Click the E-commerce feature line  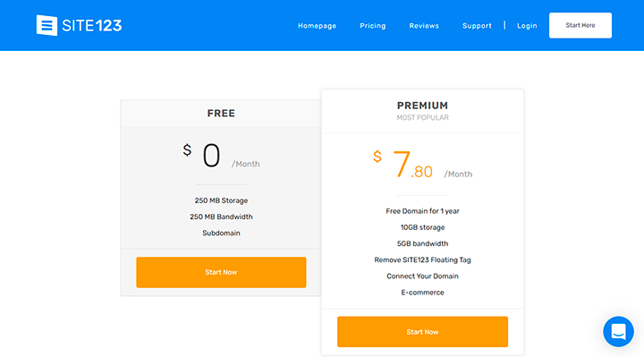point(422,292)
